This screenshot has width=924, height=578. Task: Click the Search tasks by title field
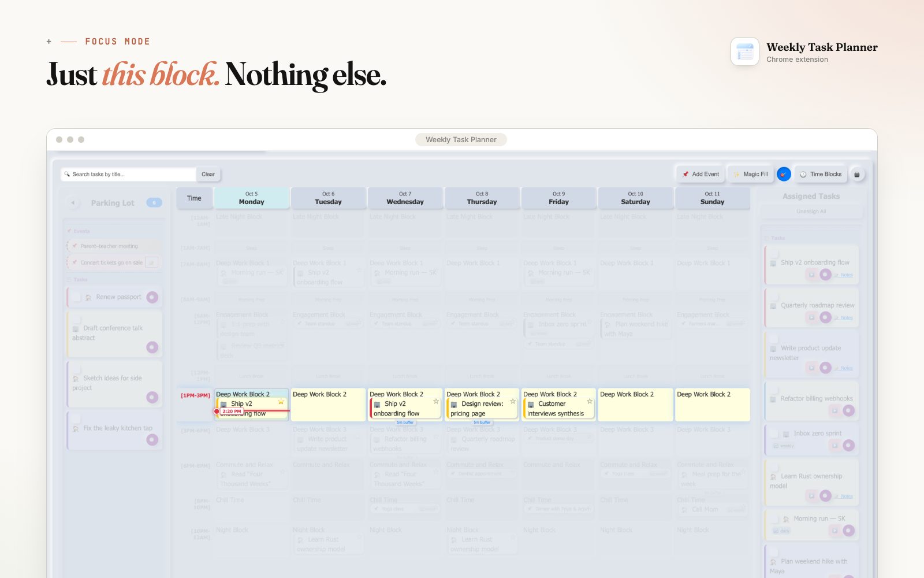129,174
